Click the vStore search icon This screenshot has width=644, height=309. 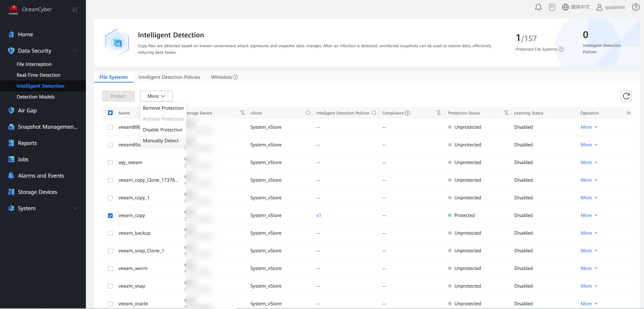(x=308, y=113)
